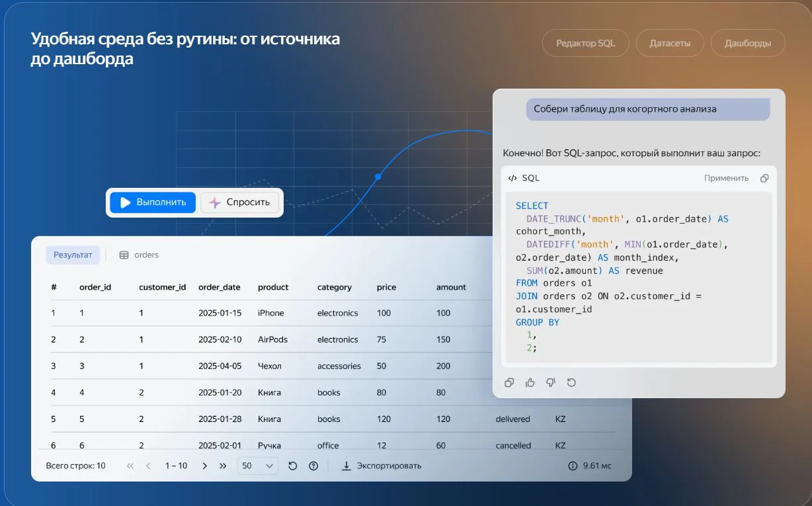Open the orders table tab

(x=139, y=255)
